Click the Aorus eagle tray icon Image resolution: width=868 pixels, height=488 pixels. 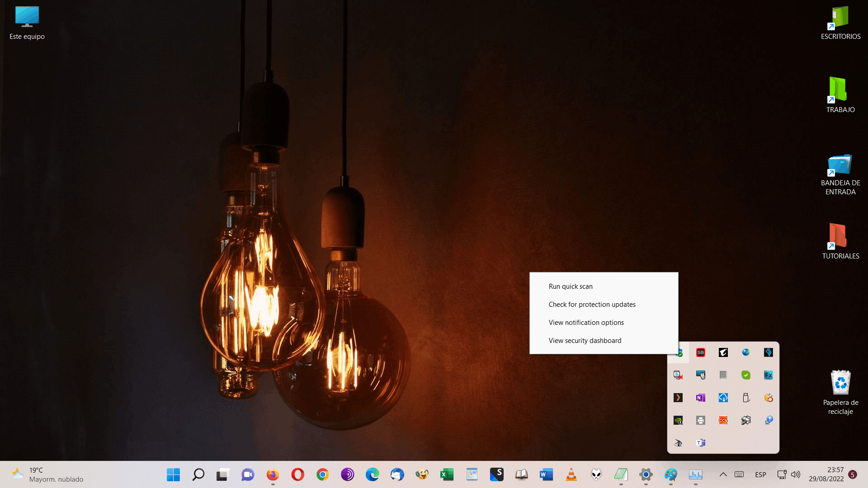tap(723, 352)
